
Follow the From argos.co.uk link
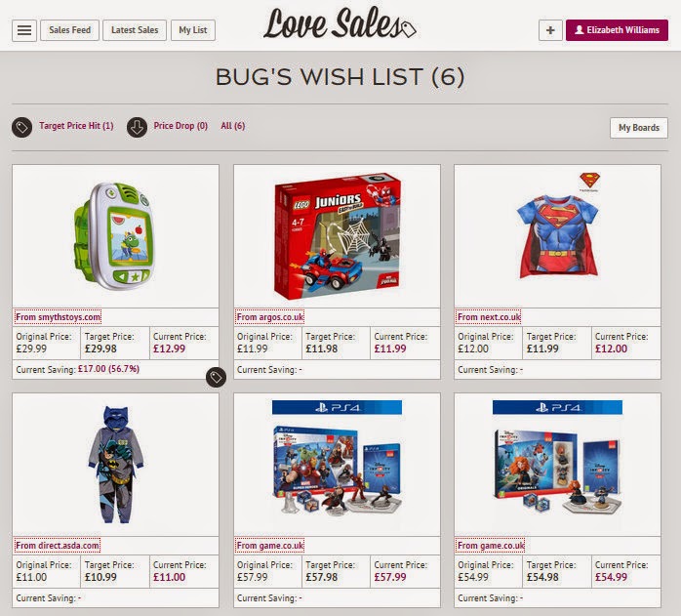[269, 317]
